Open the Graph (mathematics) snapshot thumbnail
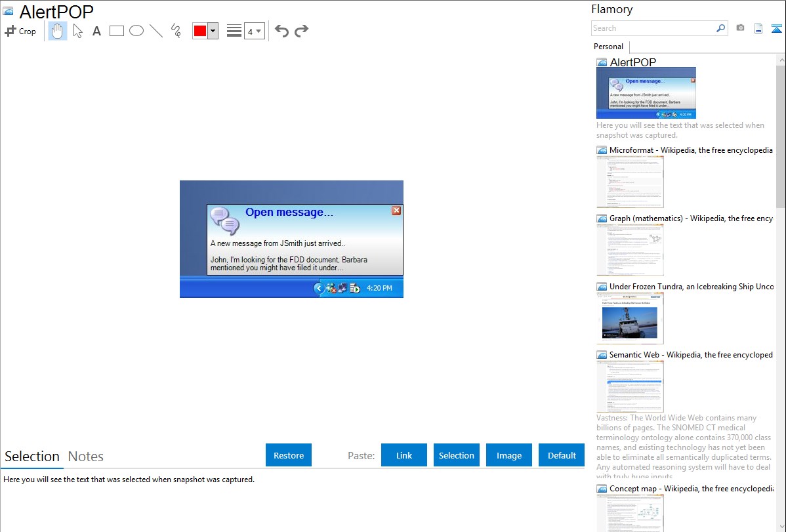The height and width of the screenshot is (532, 786). coord(630,250)
